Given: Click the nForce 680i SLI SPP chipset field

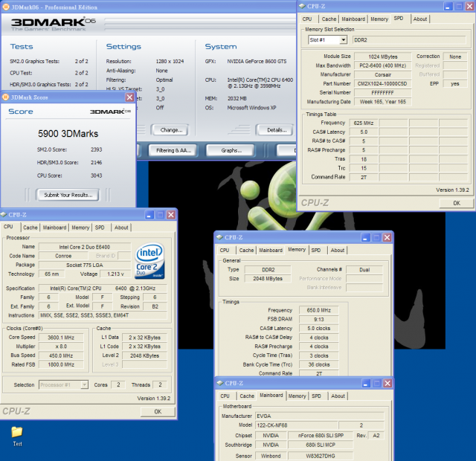Looking at the screenshot, I should pos(321,435).
